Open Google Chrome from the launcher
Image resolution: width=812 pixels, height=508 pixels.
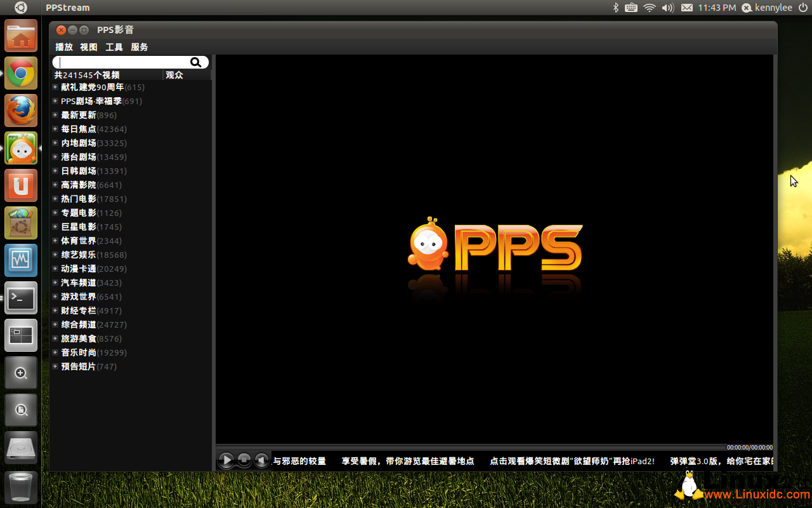point(21,74)
